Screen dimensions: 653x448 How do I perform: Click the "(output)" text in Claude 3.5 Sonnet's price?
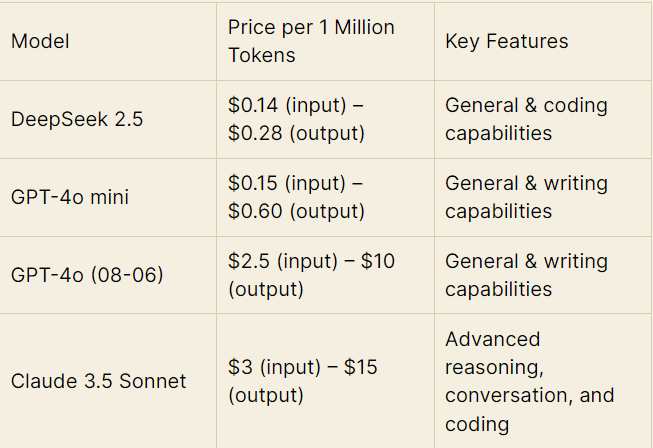[266, 395]
